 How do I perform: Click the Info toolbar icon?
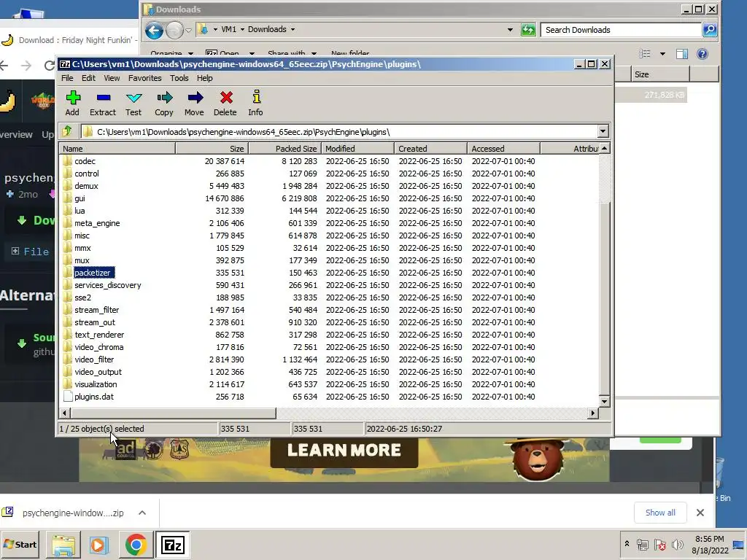coord(256,103)
